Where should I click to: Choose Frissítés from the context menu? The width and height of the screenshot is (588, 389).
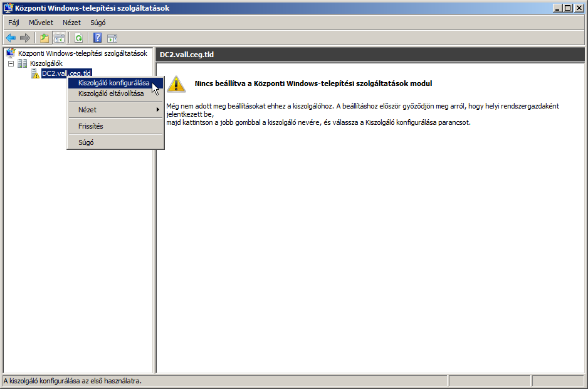coord(116,126)
